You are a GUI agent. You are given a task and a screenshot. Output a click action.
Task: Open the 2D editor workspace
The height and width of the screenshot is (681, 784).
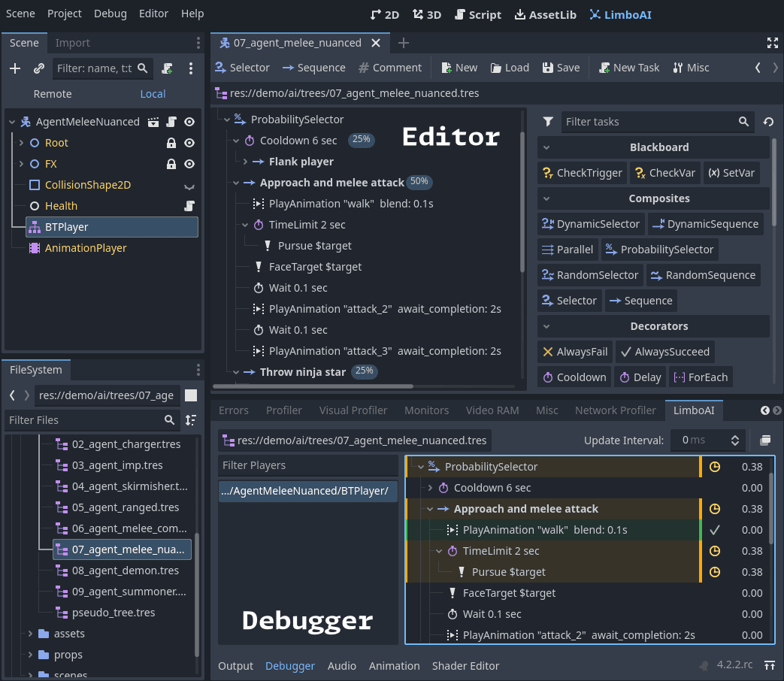(x=385, y=14)
